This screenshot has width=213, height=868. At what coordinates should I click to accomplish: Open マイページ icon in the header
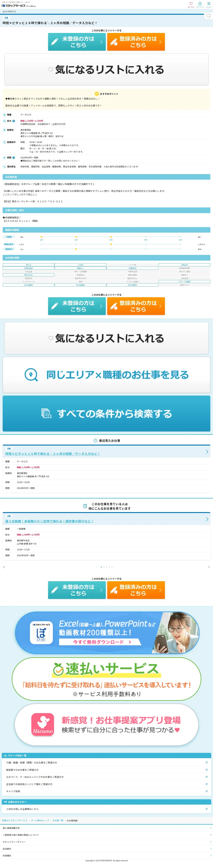point(200,4)
